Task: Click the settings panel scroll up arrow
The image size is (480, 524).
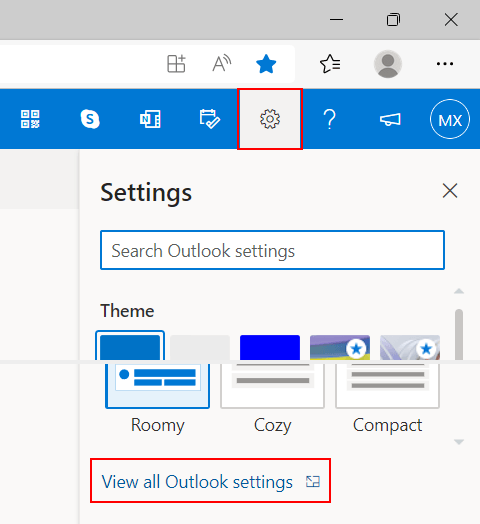Action: click(459, 291)
